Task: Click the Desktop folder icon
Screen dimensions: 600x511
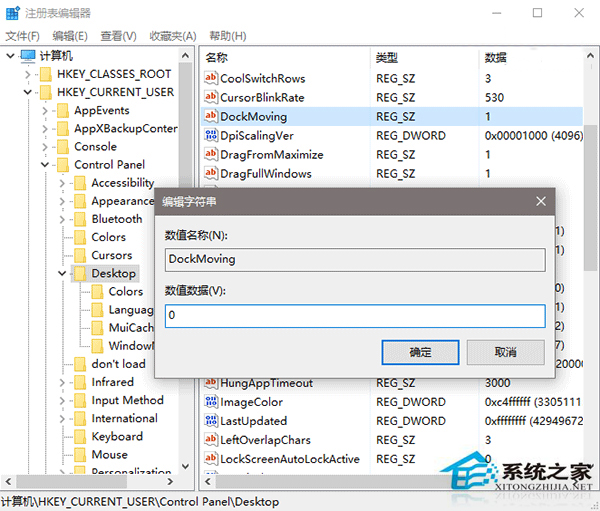Action: 80,274
